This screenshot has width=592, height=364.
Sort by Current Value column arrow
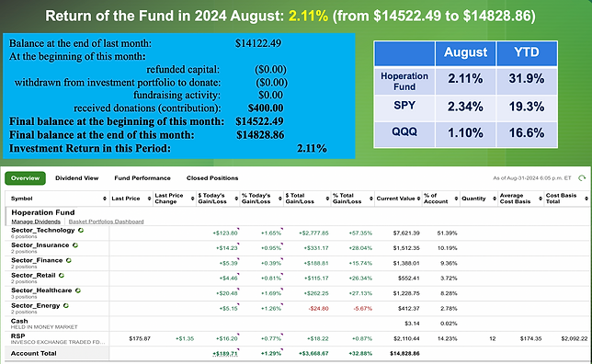418,199
